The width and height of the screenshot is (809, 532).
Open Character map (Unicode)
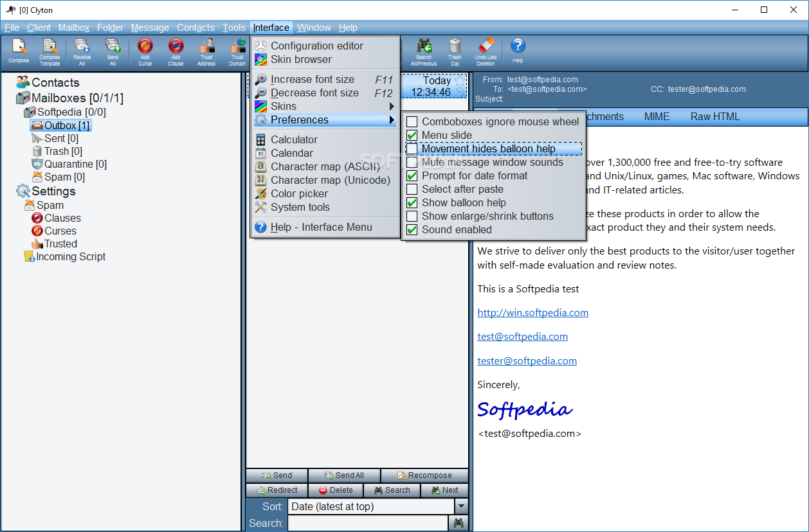pyautogui.click(x=325, y=180)
